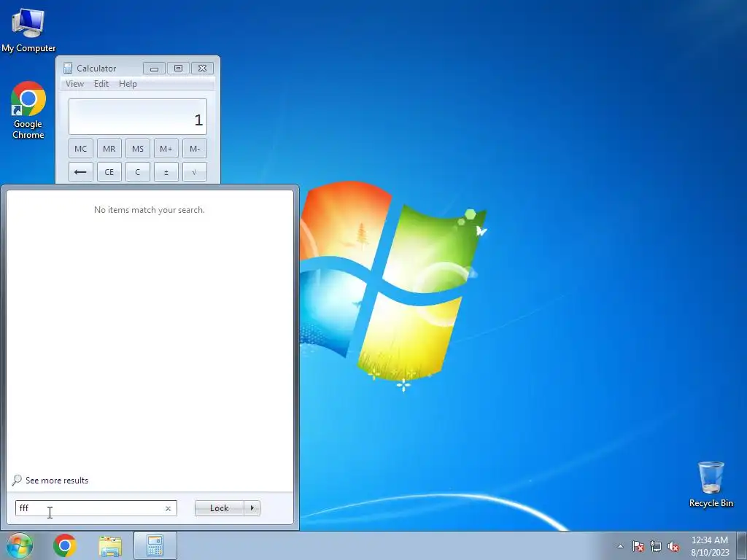Click the MC memory clear button
This screenshot has height=560, width=747.
(80, 149)
